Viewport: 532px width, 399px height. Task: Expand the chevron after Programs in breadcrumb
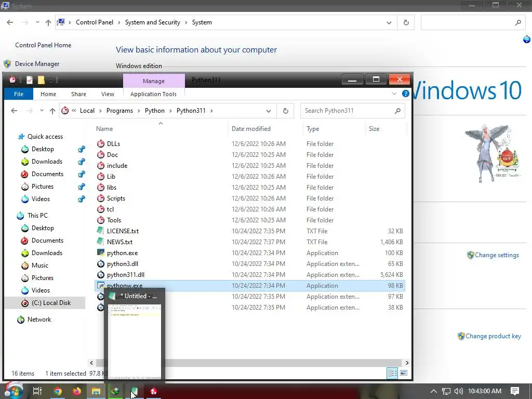(x=139, y=111)
